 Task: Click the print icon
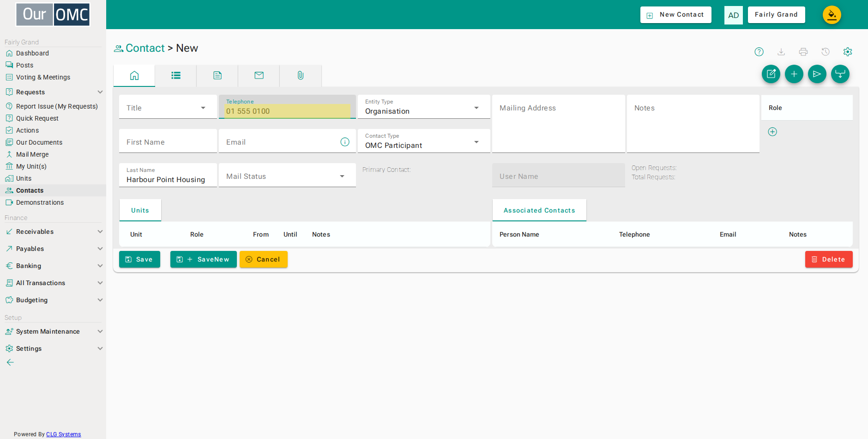[803, 52]
